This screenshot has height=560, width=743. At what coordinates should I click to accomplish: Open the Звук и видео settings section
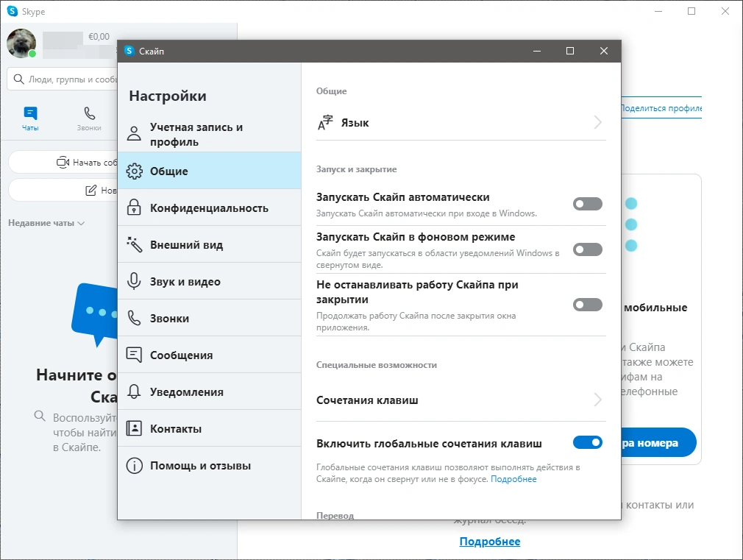pos(209,281)
